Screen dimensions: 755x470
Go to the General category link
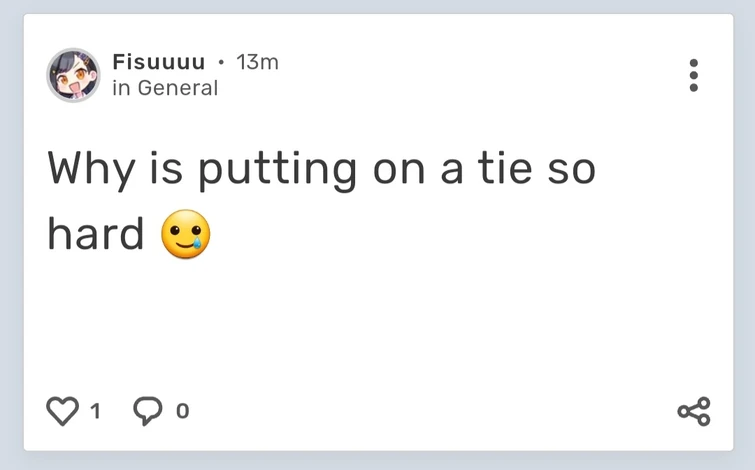(x=177, y=88)
